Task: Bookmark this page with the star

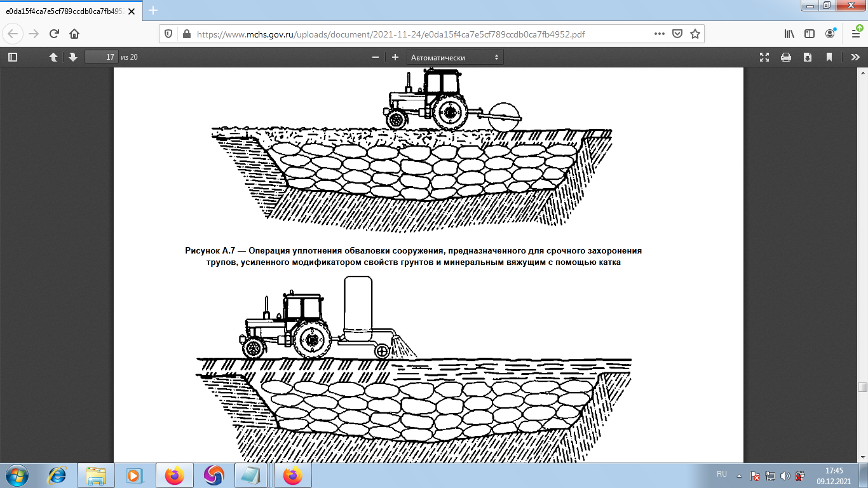Action: (x=695, y=34)
